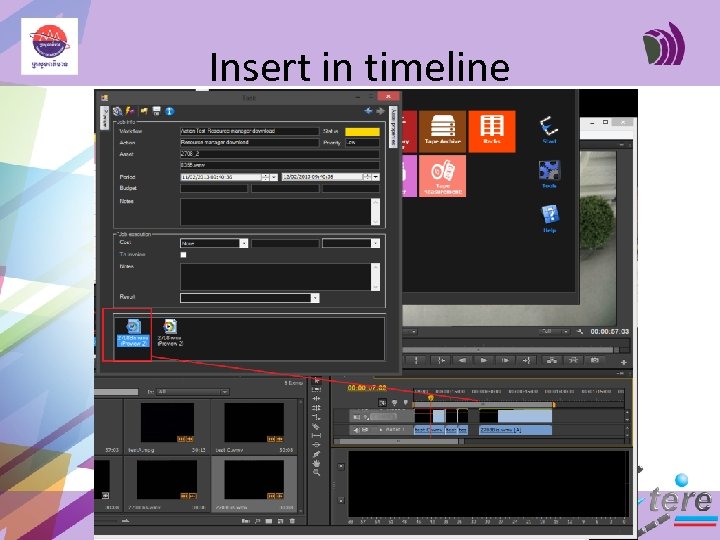
Task: Click the search find icon in Project panel
Action: pyautogui.click(x=258, y=521)
